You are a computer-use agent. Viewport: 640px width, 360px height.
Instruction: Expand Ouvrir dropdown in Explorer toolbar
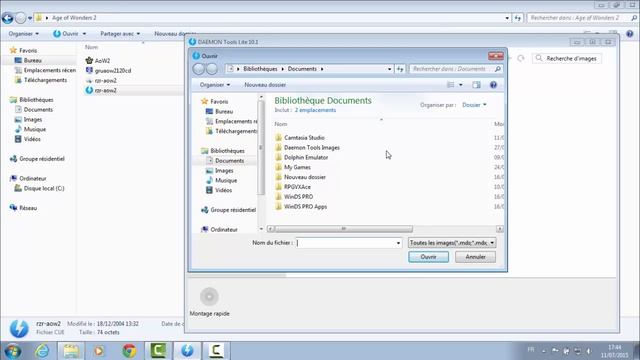pos(84,34)
